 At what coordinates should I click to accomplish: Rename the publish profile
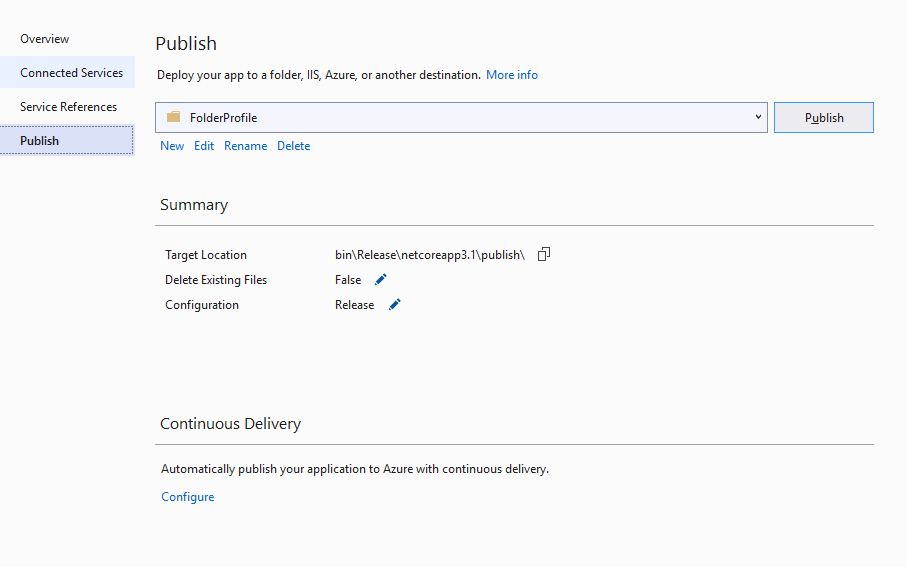click(x=245, y=146)
